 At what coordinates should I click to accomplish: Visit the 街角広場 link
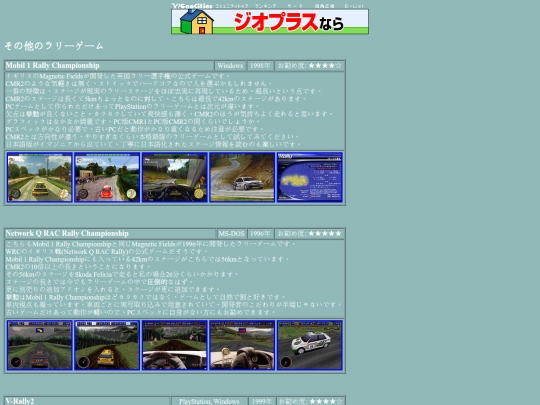(324, 6)
